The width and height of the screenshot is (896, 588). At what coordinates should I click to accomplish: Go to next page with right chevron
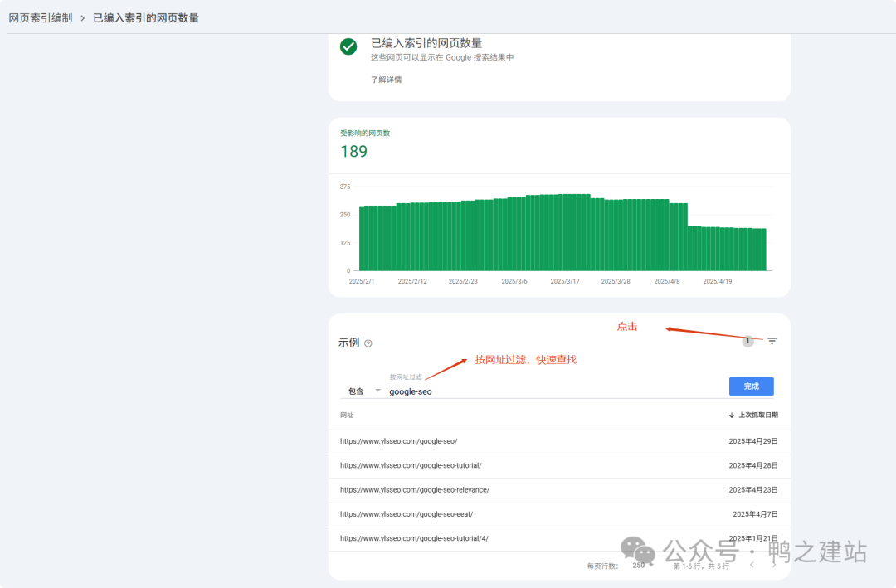click(x=773, y=565)
